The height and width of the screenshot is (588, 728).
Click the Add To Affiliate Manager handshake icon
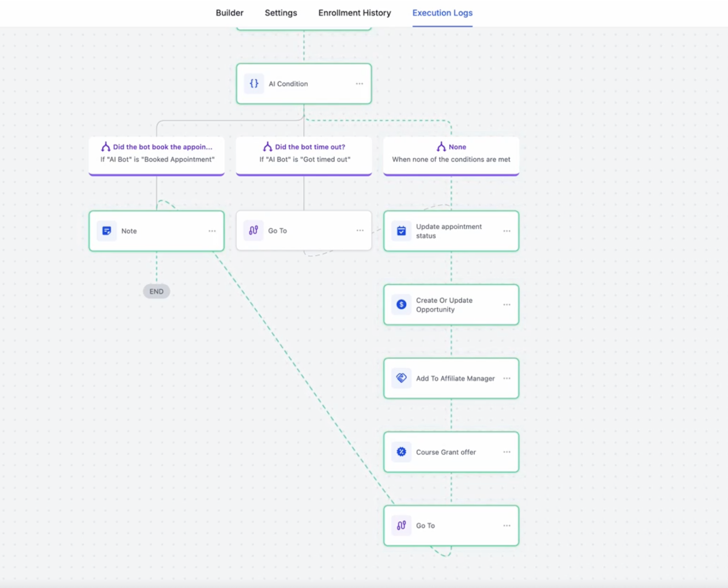(401, 378)
